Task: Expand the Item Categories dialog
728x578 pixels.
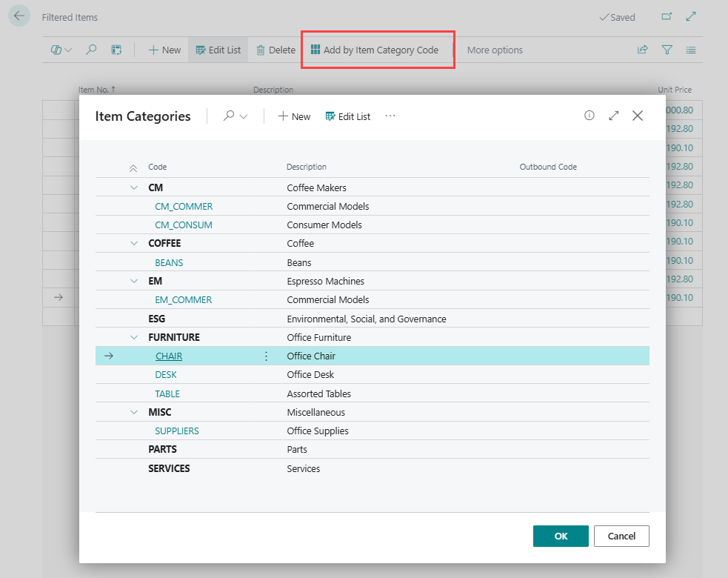Action: (x=614, y=115)
